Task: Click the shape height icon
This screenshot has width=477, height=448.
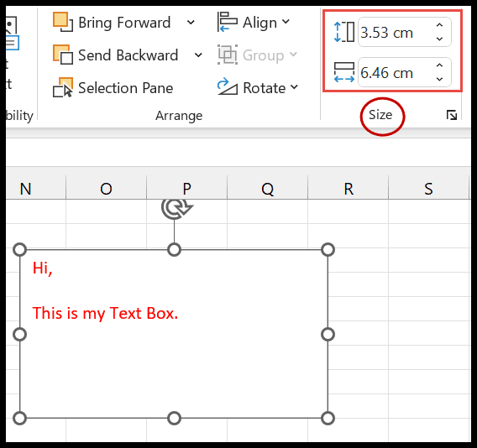Action: tap(344, 32)
